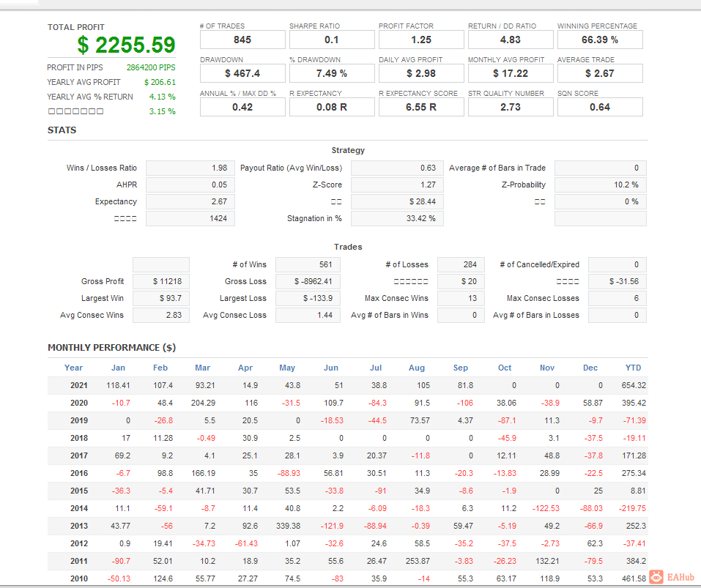Select R Expectancy Score value 6.55 R
701x588 pixels.
(x=421, y=107)
